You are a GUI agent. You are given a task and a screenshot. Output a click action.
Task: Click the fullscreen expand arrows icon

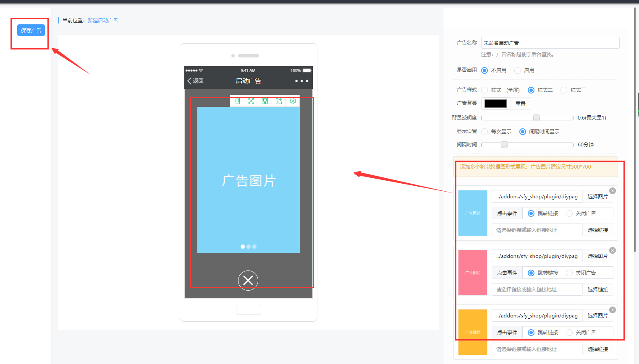(251, 101)
